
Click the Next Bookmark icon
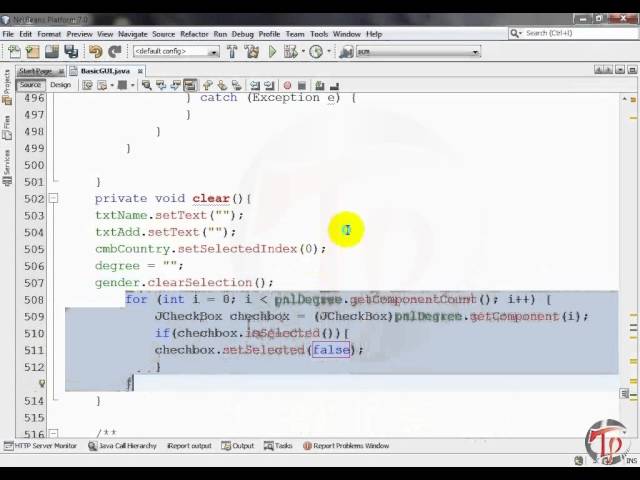222,85
